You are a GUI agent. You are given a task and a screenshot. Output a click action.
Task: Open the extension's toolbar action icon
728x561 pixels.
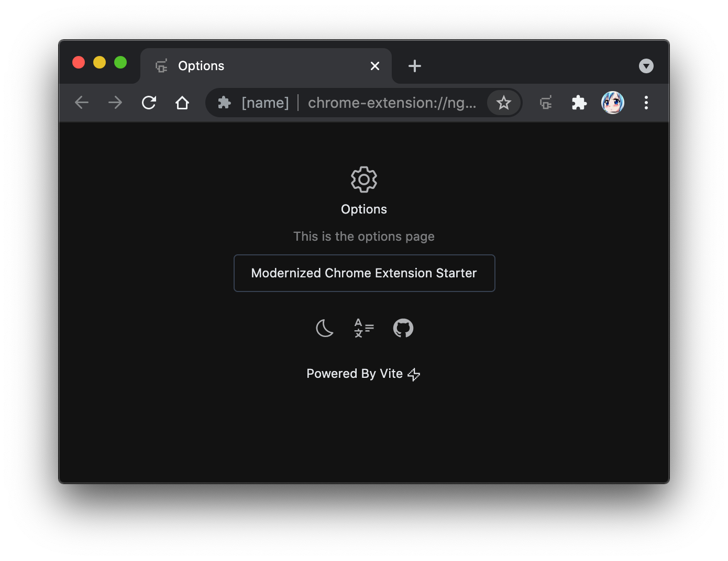(x=546, y=103)
